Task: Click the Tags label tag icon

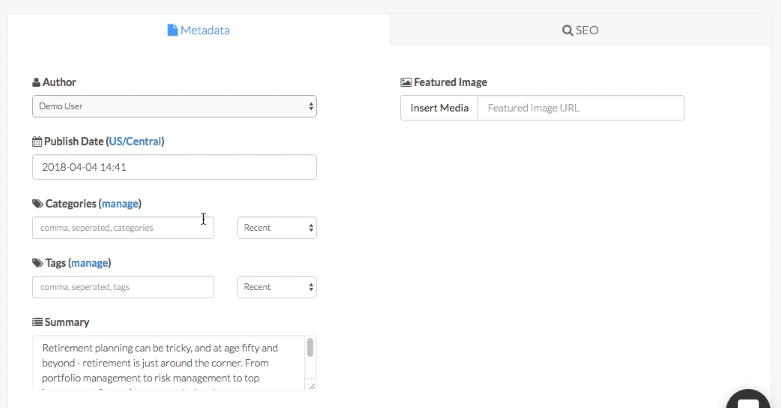Action: tap(37, 263)
